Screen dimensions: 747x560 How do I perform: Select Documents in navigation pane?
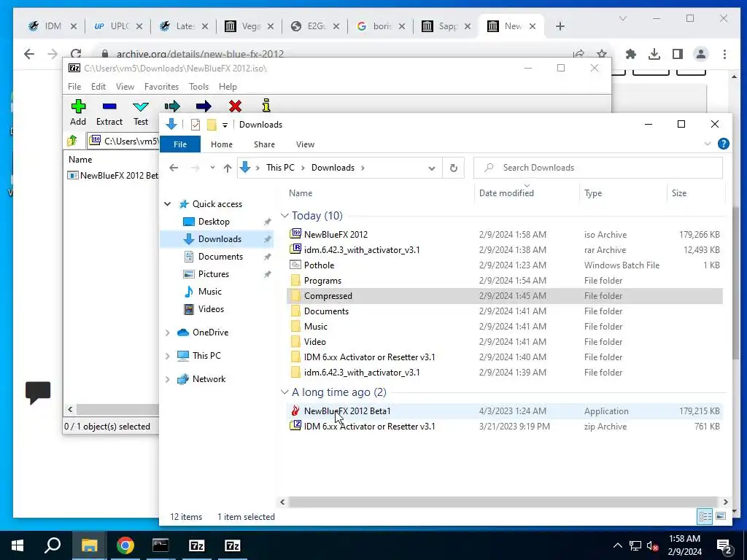click(220, 256)
